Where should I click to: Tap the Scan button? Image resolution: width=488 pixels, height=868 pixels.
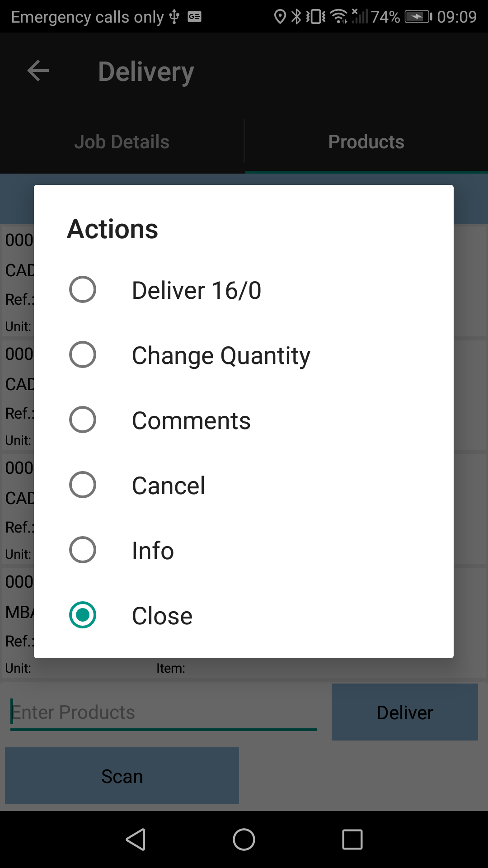pos(122,776)
